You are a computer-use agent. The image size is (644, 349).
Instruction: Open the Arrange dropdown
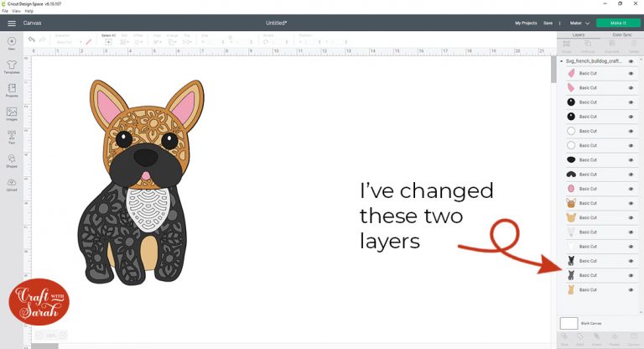point(173,40)
